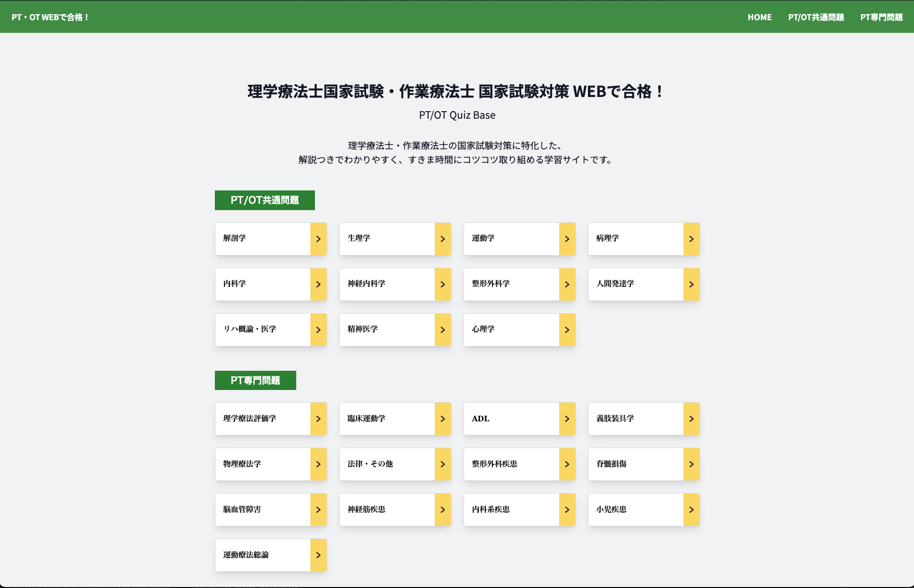The image size is (914, 588).
Task: Open the リハ概論・医学 category
Action: click(271, 330)
